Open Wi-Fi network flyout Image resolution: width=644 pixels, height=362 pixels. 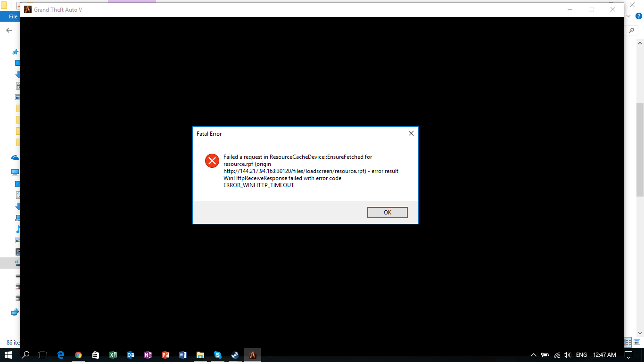[x=557, y=355]
